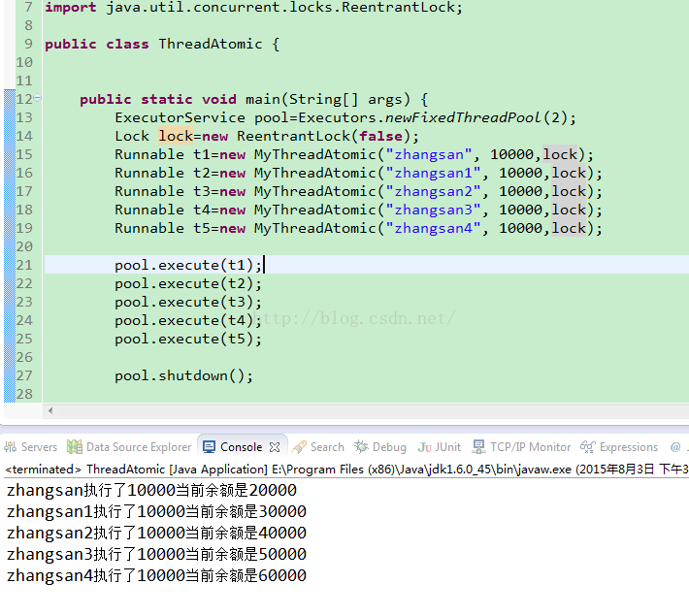This screenshot has width=689, height=616.
Task: Click the t2 Runnable declaration
Action: point(358,173)
